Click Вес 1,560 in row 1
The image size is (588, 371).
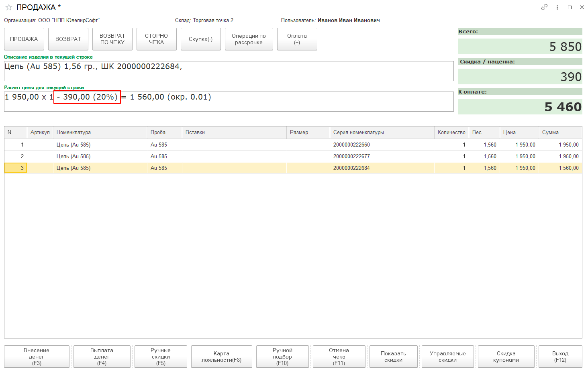tap(484, 145)
